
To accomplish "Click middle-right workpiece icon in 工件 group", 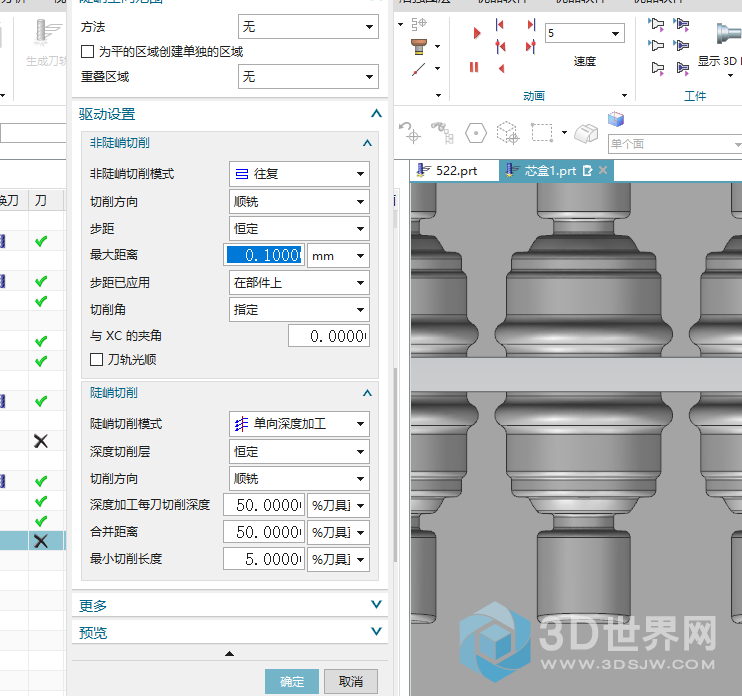I will (x=681, y=45).
